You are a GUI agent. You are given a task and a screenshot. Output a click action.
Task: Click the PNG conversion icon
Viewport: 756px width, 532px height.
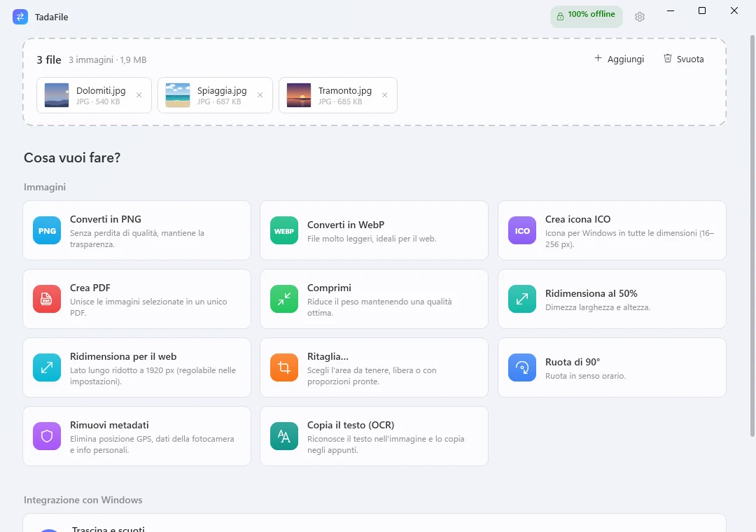[x=47, y=230]
